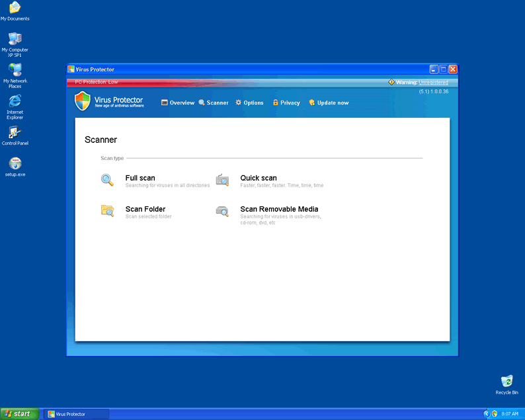Click the yellow warning icon beside Unregistered
The width and height of the screenshot is (525, 420).
tap(391, 82)
